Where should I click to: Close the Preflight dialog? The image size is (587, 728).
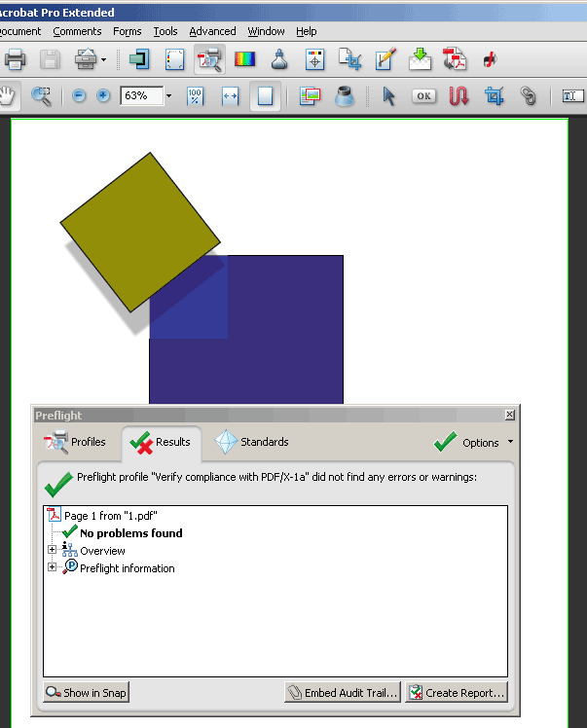510,415
